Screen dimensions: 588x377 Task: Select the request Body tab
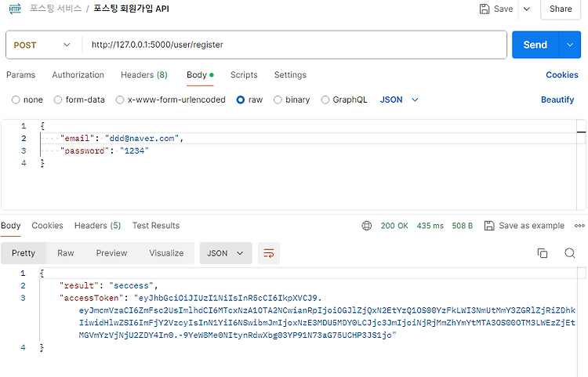click(200, 75)
